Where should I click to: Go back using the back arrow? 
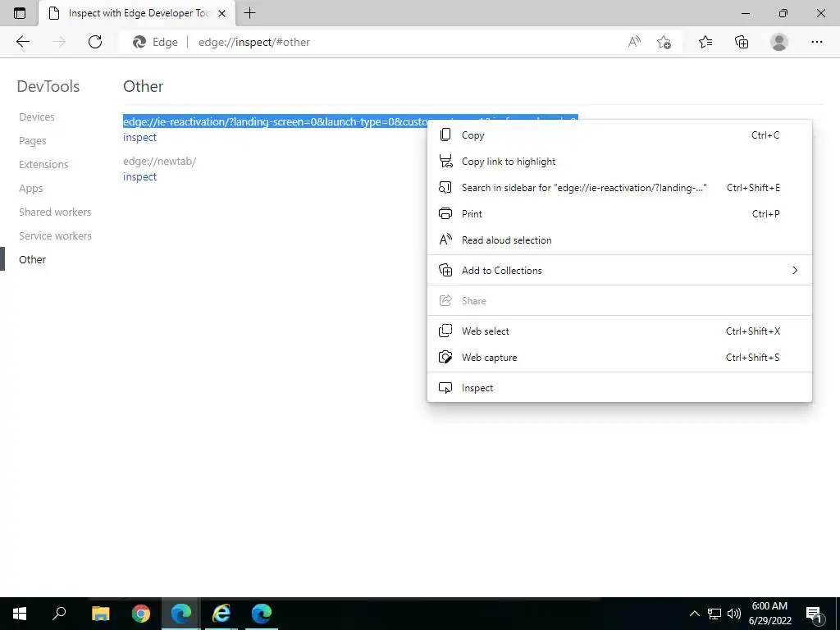point(22,42)
